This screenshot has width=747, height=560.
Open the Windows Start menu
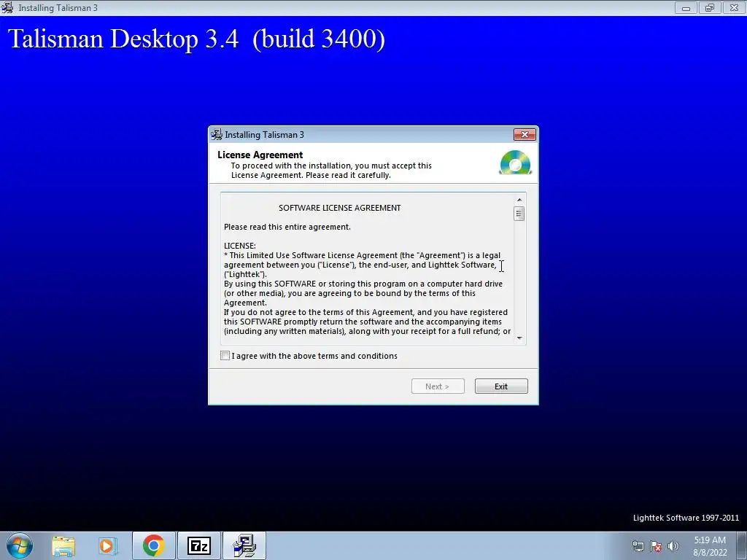(x=19, y=545)
